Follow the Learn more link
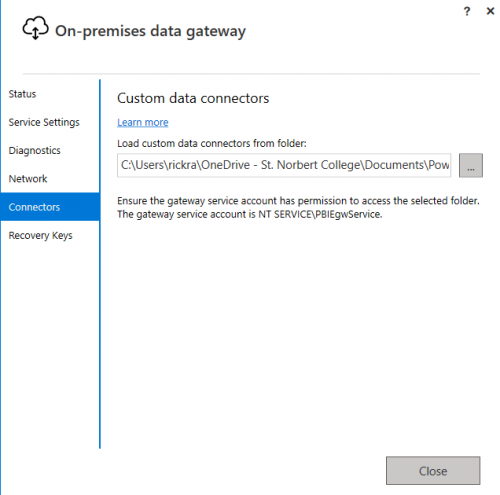The width and height of the screenshot is (500, 495). (143, 122)
